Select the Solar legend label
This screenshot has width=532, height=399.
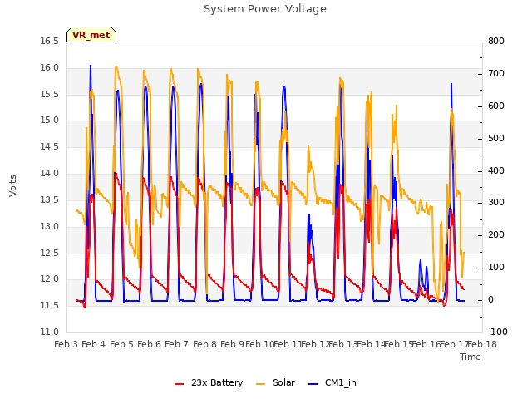[283, 382]
